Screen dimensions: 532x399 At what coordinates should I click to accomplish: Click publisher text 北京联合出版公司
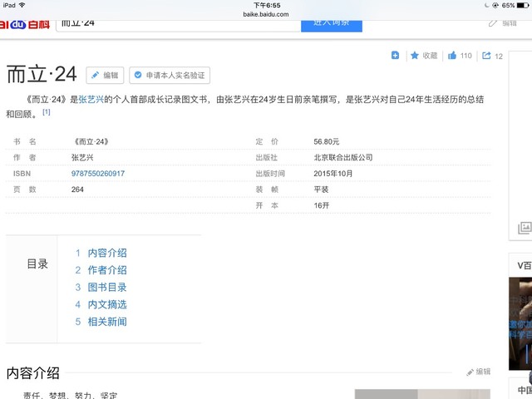pos(343,157)
